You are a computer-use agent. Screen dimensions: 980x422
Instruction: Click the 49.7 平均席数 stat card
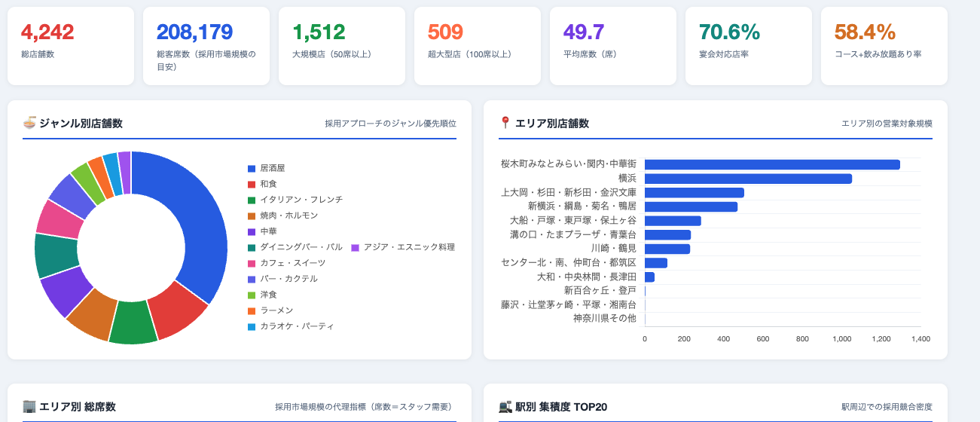[x=613, y=46]
